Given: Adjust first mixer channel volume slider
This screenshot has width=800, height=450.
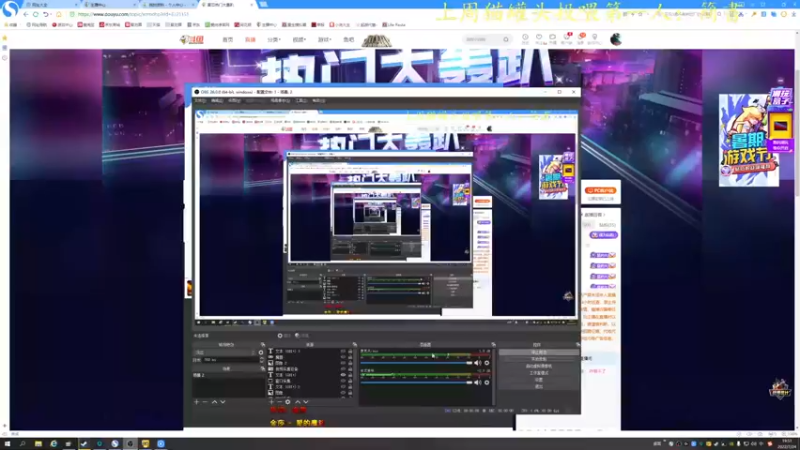Looking at the screenshot, I should click(416, 363).
